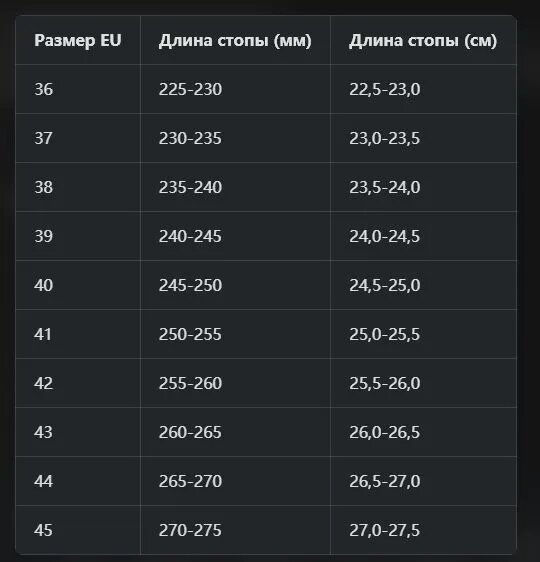The width and height of the screenshot is (540, 562).
Task: Click the 'Размер EU' column header
Action: pos(78,40)
